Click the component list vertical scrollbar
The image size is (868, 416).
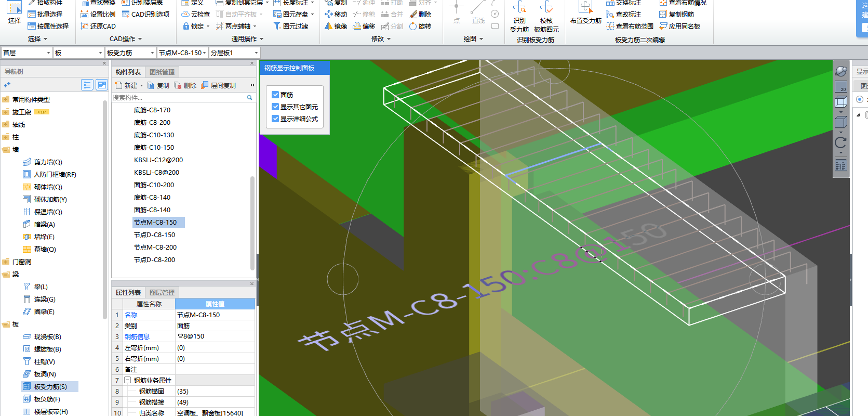tap(252, 224)
